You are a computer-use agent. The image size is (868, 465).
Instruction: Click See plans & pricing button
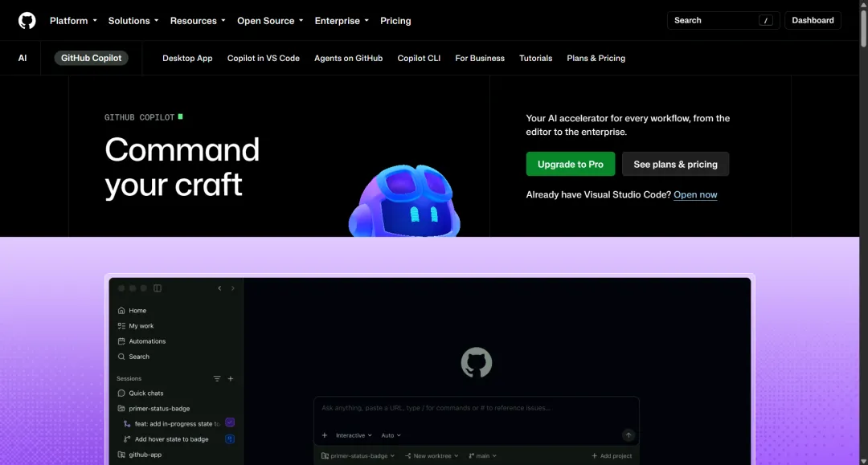click(x=675, y=164)
